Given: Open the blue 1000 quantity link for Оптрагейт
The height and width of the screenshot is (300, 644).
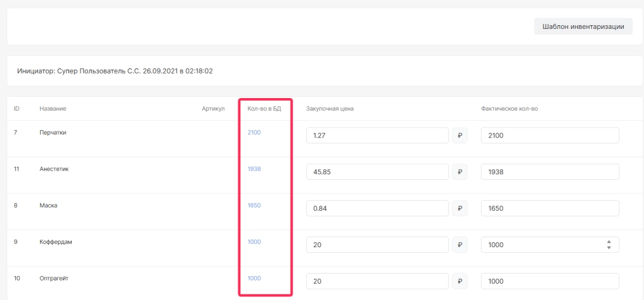Looking at the screenshot, I should 254,279.
